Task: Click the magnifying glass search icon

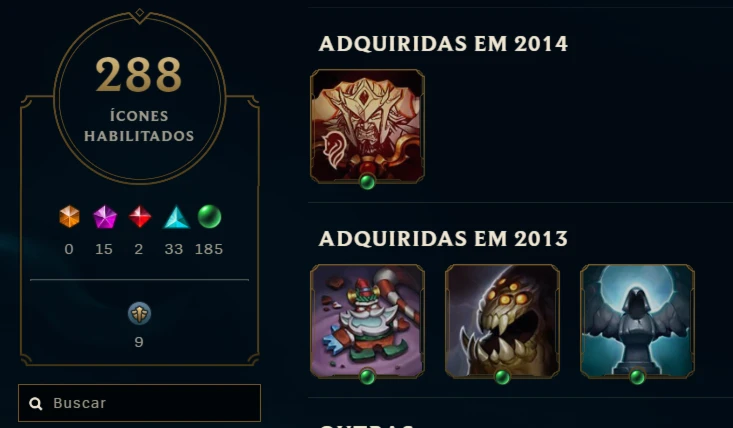Action: coord(36,403)
